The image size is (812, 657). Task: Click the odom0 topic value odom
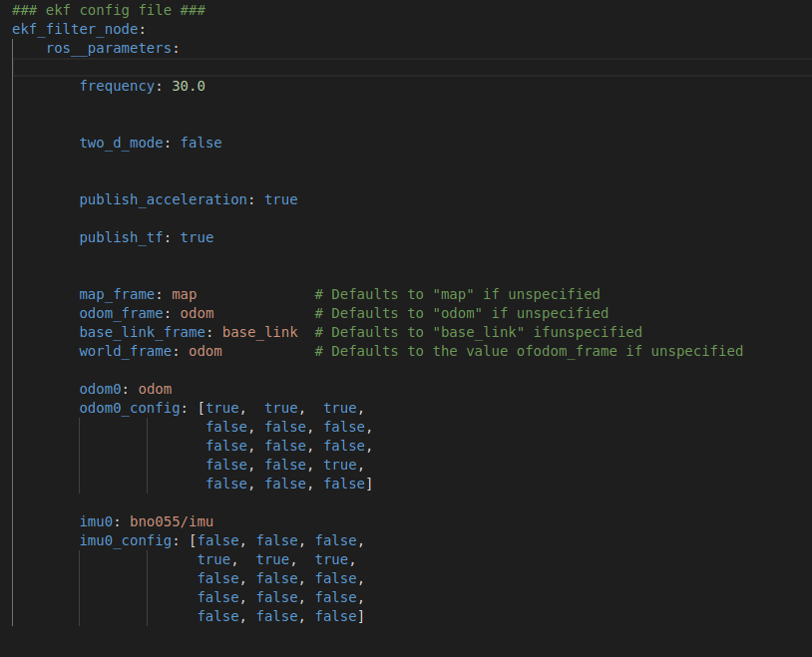coord(154,389)
